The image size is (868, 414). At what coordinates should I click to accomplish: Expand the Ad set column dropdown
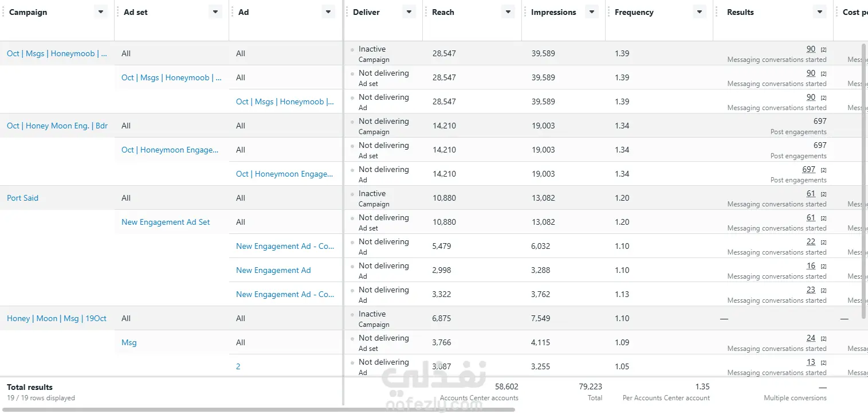pos(215,12)
